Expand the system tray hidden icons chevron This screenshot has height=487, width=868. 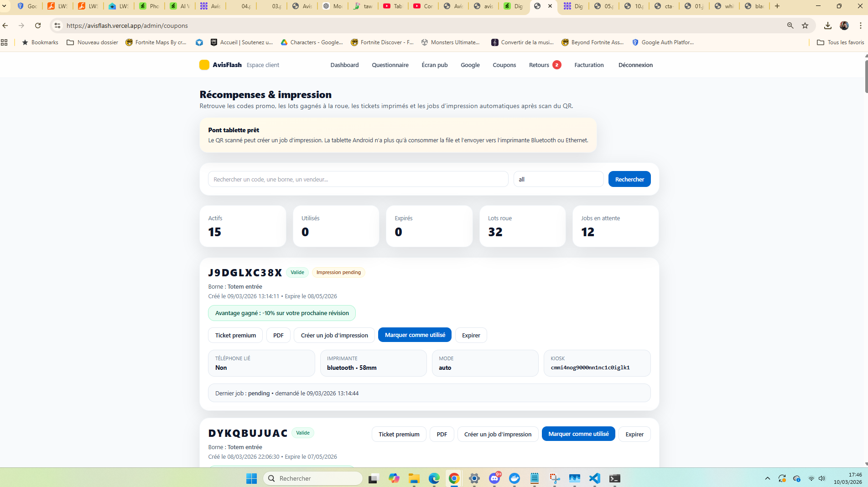pos(767,478)
